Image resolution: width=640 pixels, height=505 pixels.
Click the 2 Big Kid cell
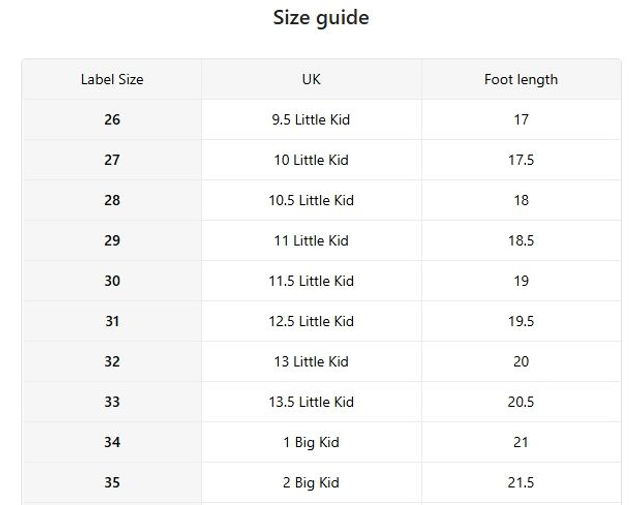[311, 483]
